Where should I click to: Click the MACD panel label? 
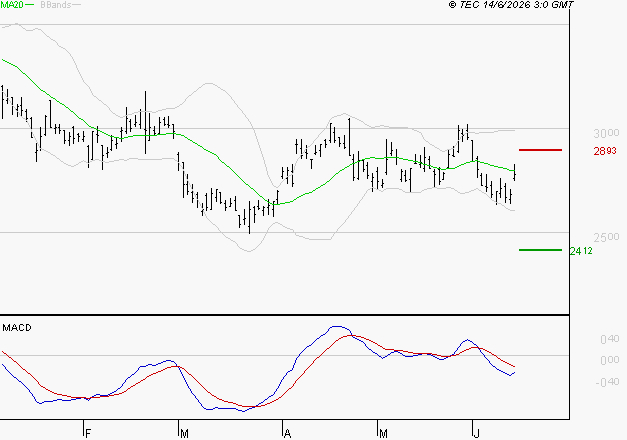pyautogui.click(x=17, y=328)
